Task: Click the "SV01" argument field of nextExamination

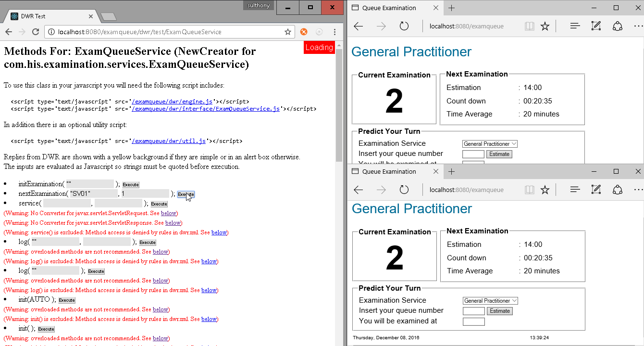Action: pos(94,193)
